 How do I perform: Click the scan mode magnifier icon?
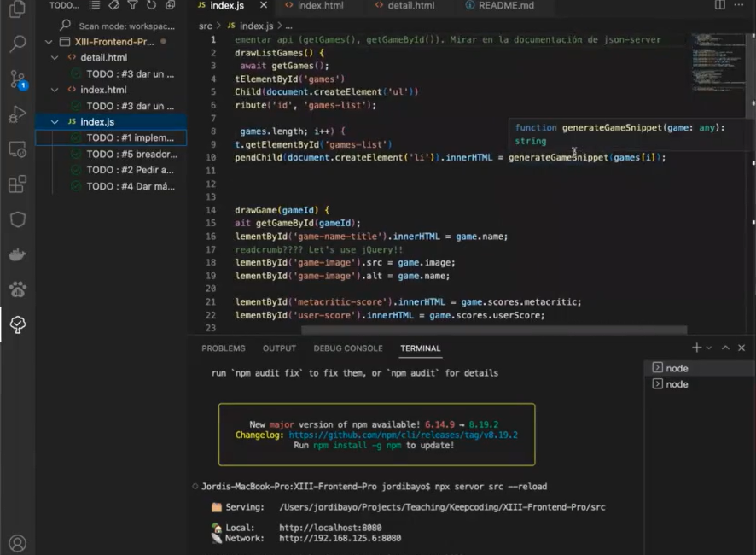point(65,25)
